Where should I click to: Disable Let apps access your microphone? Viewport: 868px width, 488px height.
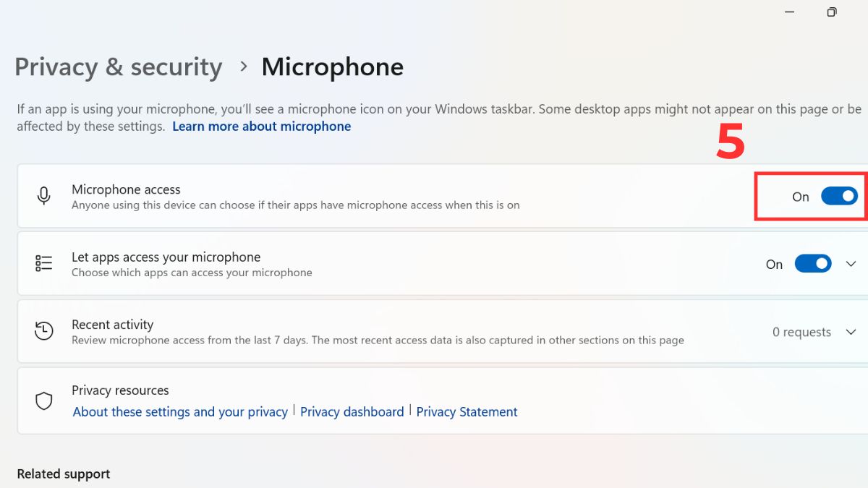coord(812,263)
